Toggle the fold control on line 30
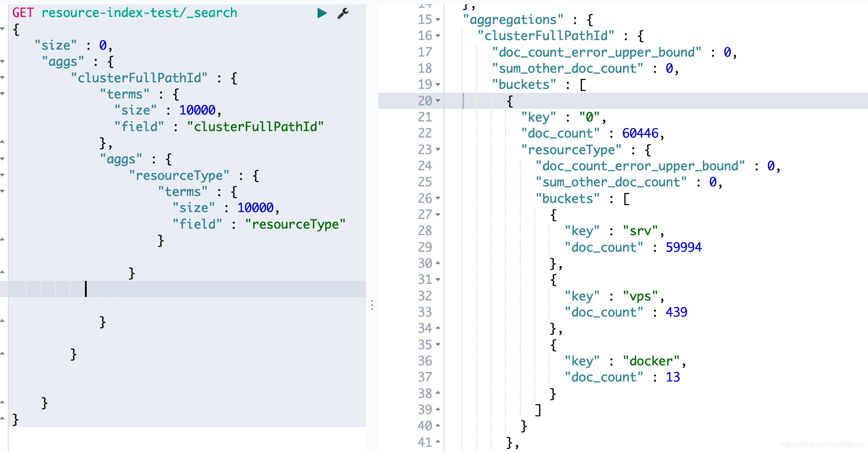 438,263
